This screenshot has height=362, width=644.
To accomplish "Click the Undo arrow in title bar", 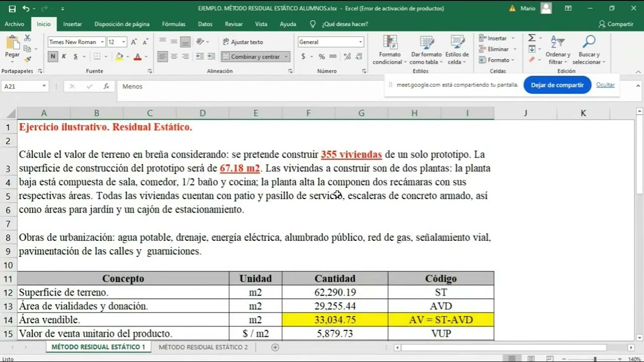I will (26, 9).
